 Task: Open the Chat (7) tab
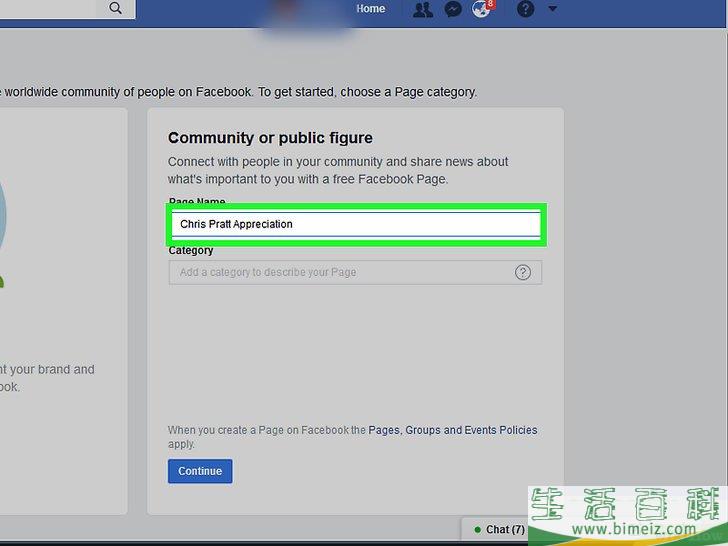499,529
